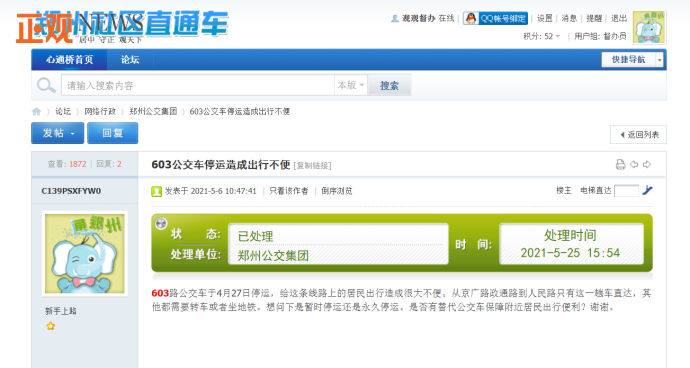690x368 pixels.
Task: Focus the 请输入搜索内容 search field
Action: click(x=197, y=85)
